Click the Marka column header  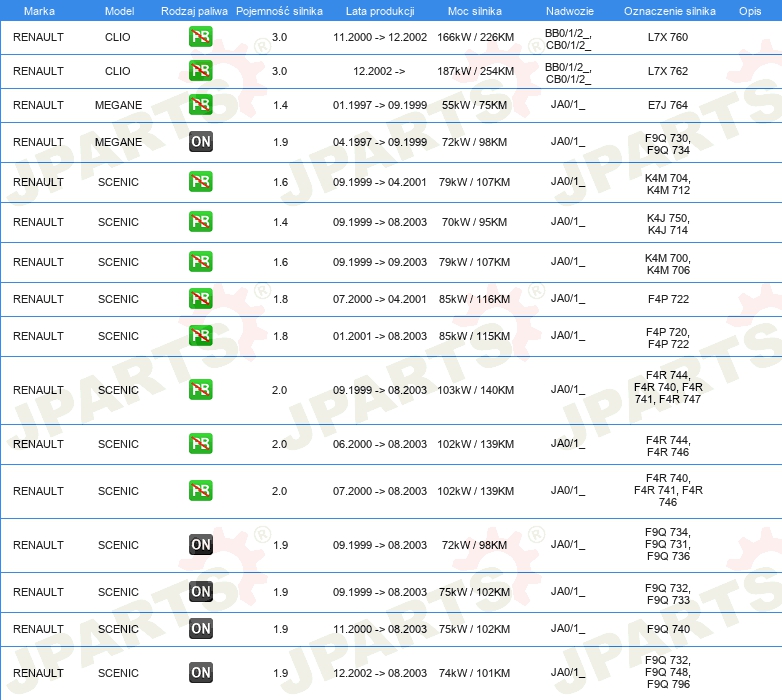[39, 11]
